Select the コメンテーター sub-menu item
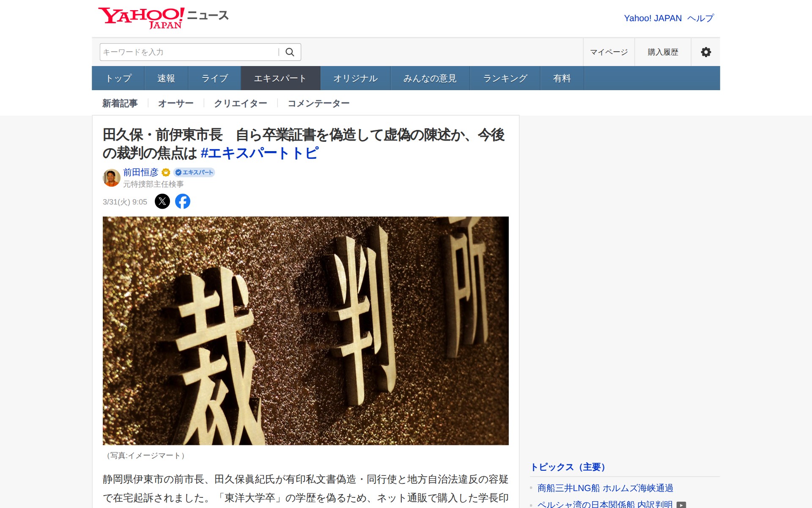812x508 pixels. 318,103
